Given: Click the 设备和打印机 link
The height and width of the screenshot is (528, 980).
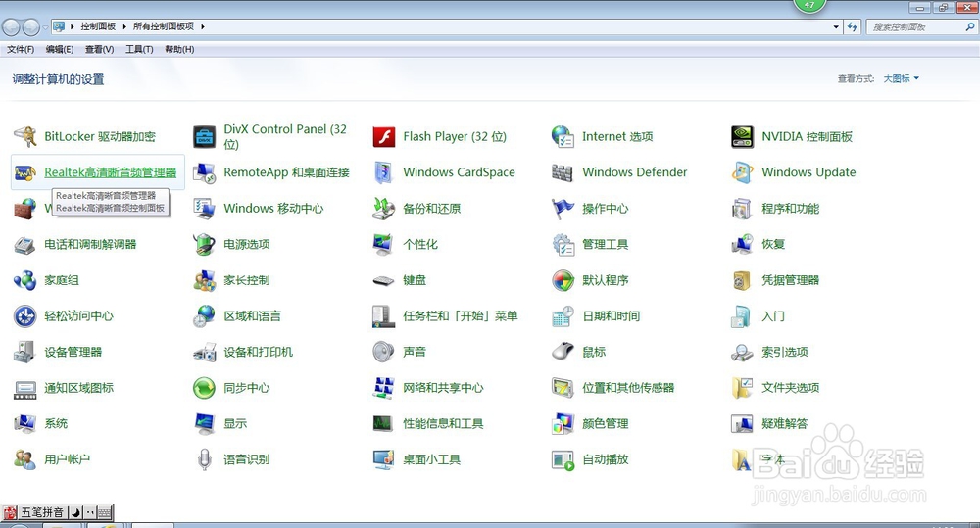Looking at the screenshot, I should [258, 352].
